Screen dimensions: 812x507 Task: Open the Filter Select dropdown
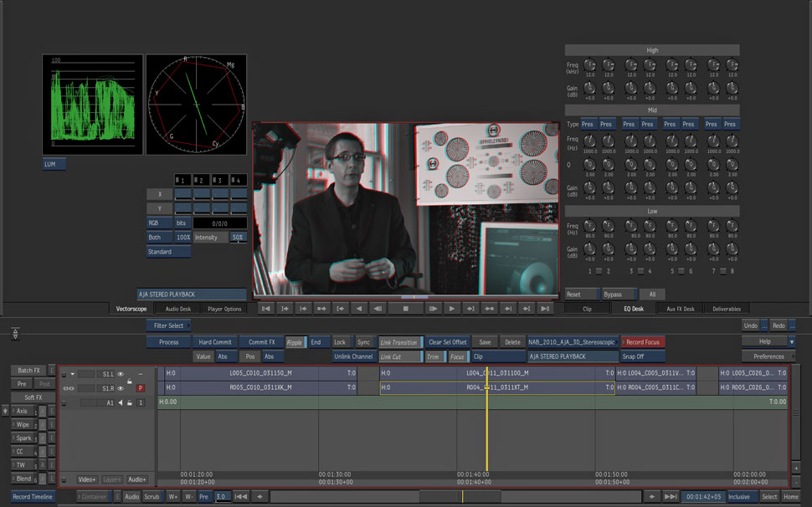tap(168, 325)
